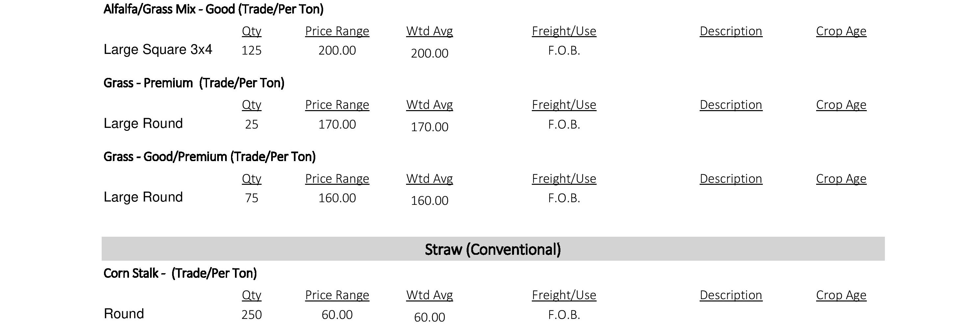Select the 125 quantity value
The width and height of the screenshot is (980, 335).
pos(251,51)
